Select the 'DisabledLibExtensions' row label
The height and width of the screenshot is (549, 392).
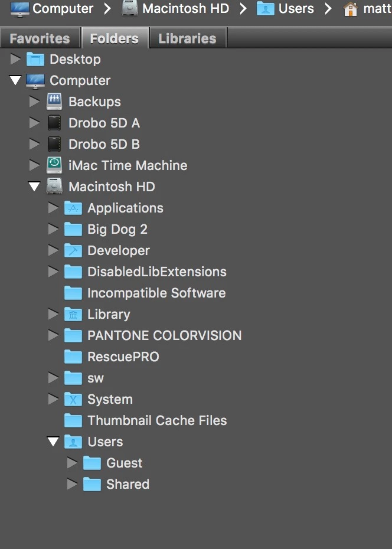(157, 272)
